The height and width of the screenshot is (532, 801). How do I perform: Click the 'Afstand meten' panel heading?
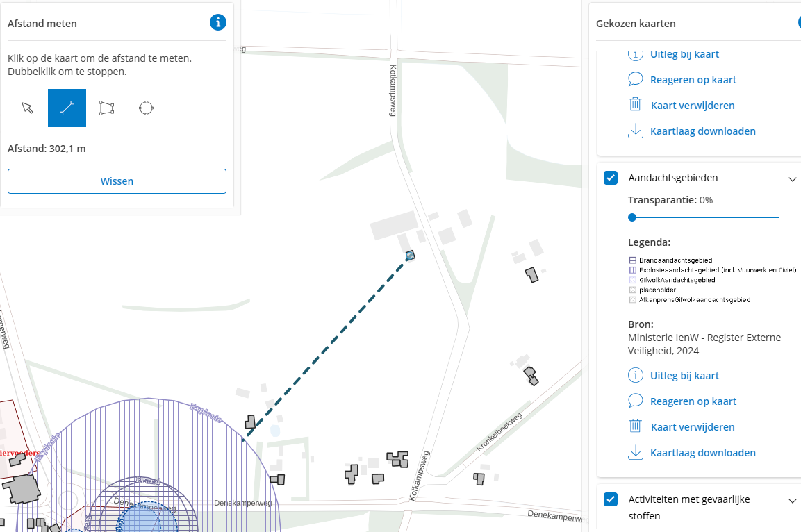(42, 24)
